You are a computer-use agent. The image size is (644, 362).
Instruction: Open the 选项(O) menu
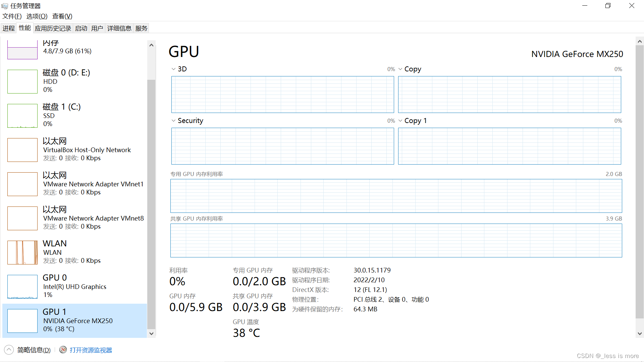click(x=37, y=16)
